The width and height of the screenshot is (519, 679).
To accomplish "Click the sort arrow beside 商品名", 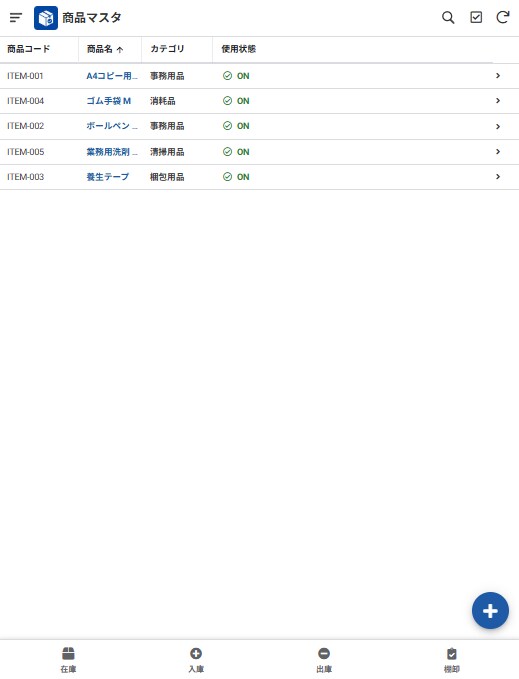I will coord(120,50).
